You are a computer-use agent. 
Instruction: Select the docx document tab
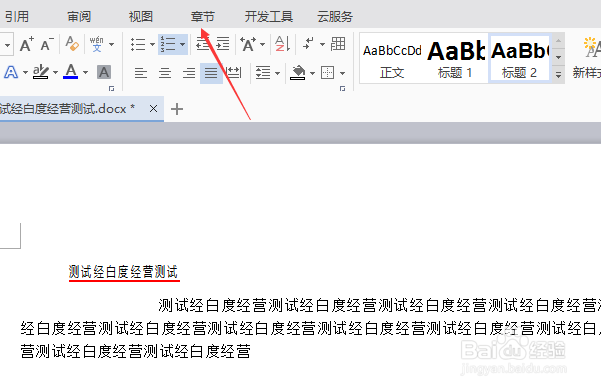(73, 109)
